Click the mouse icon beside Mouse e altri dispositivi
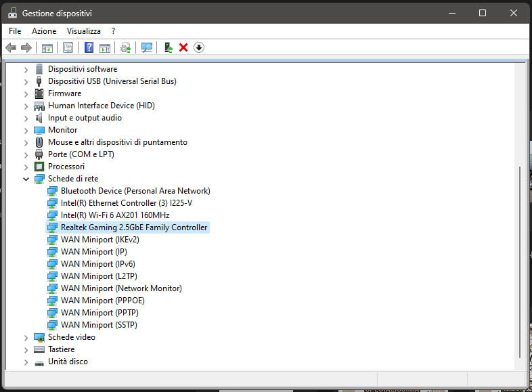Viewport: 532px width, 392px height. tap(39, 142)
